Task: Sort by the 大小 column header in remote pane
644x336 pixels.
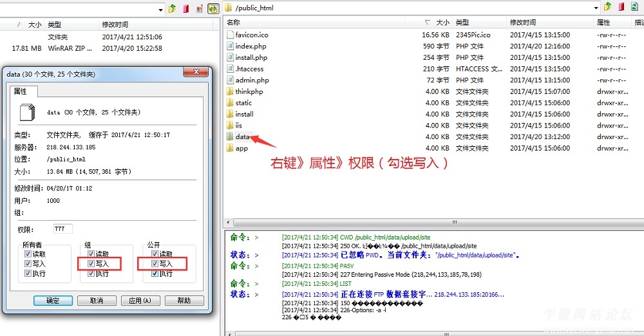Action: [x=442, y=23]
